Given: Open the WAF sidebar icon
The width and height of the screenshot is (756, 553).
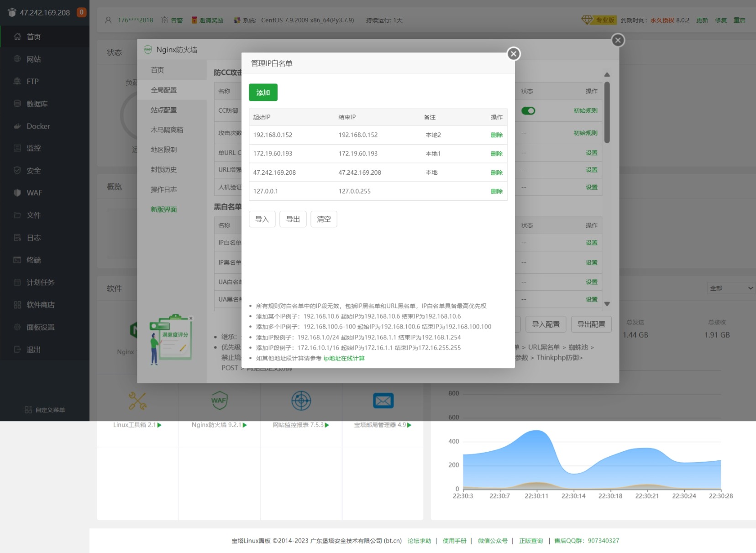Looking at the screenshot, I should click(17, 193).
